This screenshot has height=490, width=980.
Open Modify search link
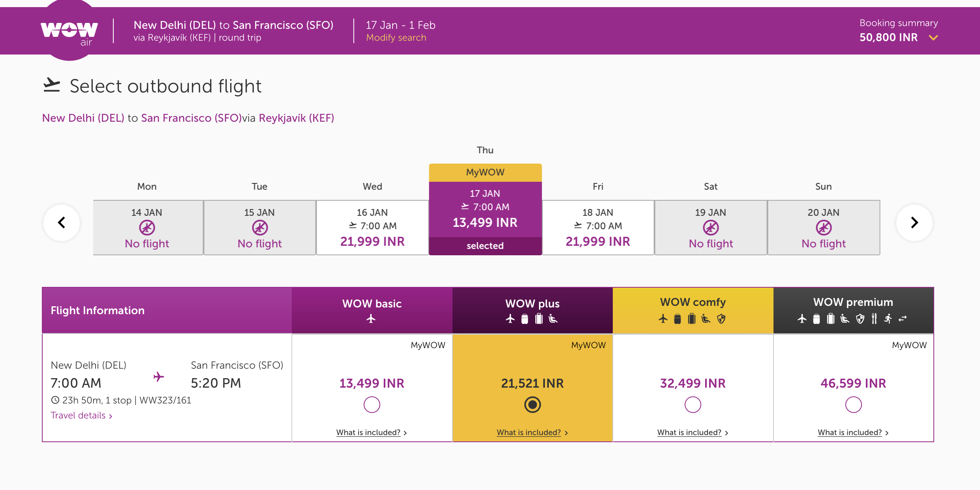click(396, 38)
